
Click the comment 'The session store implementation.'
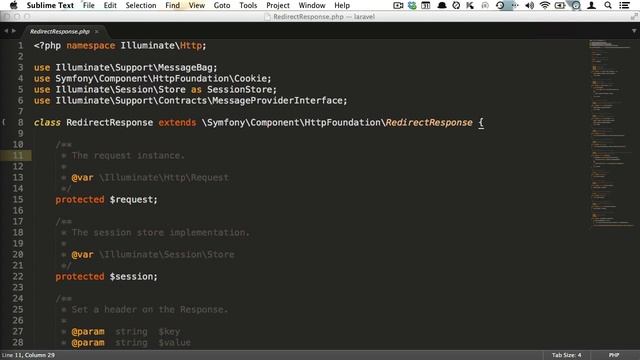(x=160, y=233)
